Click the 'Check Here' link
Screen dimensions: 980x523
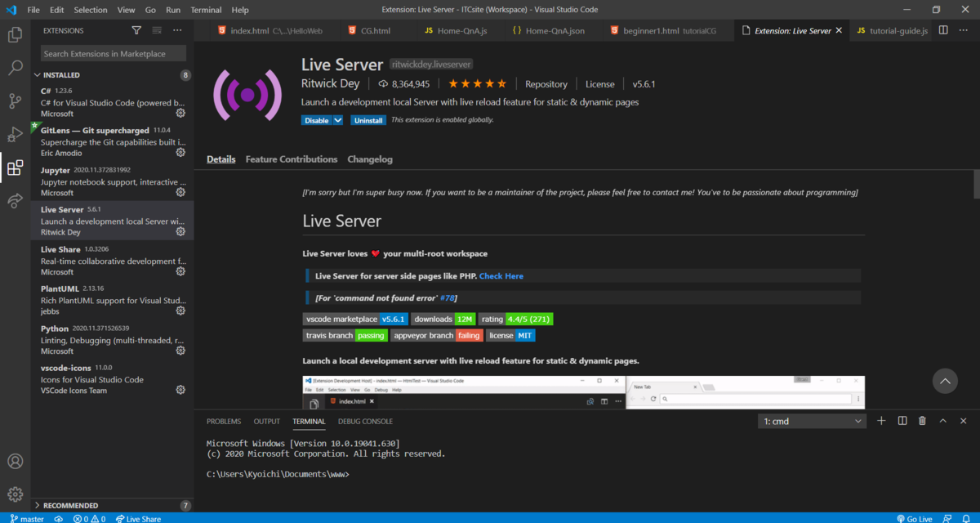(x=501, y=276)
